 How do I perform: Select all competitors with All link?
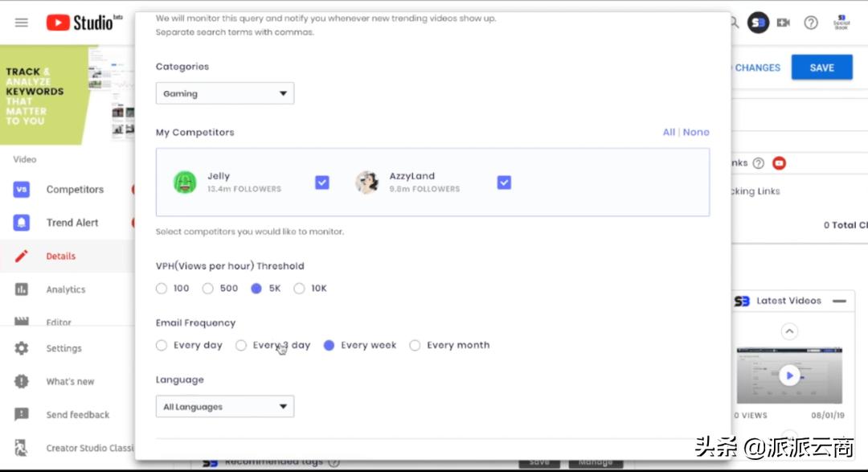[x=669, y=133]
